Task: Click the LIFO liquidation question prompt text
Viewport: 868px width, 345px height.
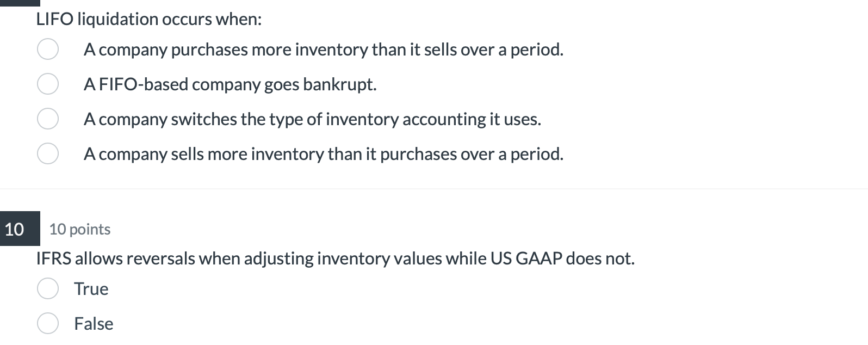Action: [x=148, y=19]
